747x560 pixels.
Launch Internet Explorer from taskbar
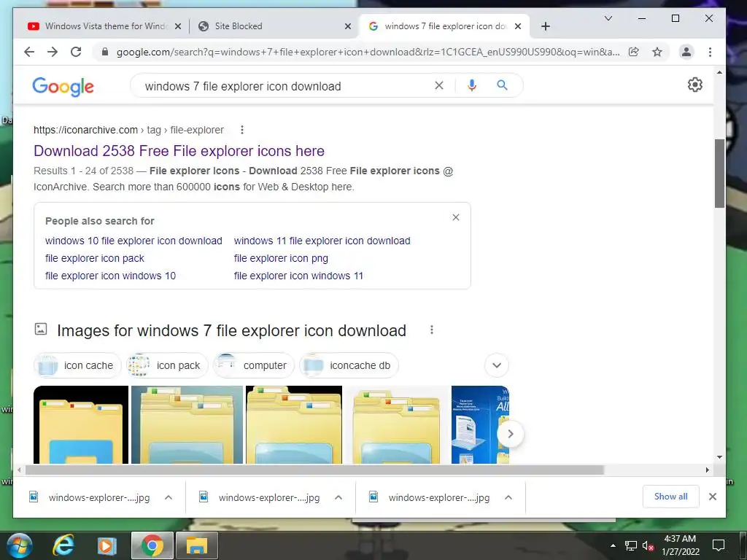click(x=63, y=545)
